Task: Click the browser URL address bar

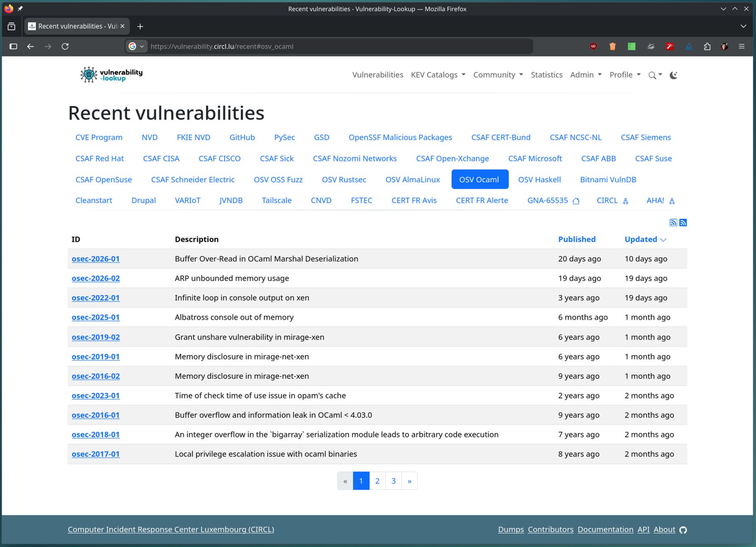Action: point(331,46)
